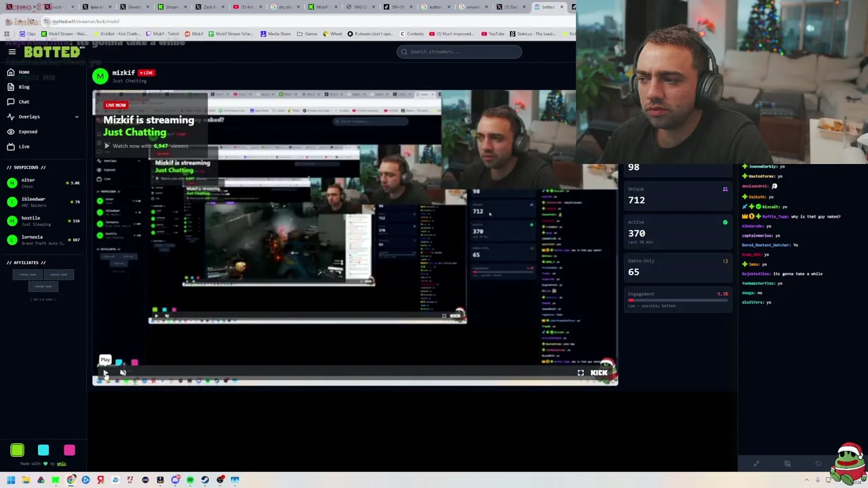The height and width of the screenshot is (488, 868).
Task: Click Watch now play arrow overlay
Action: click(x=106, y=146)
